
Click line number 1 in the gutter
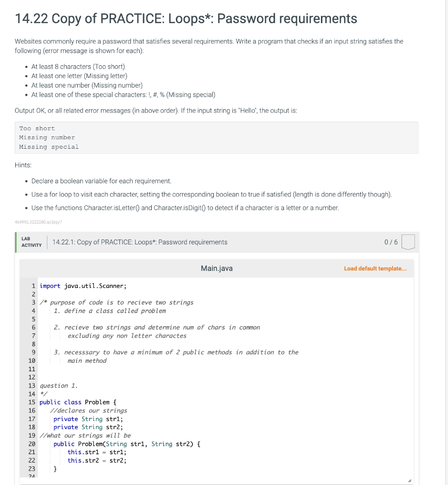point(33,286)
